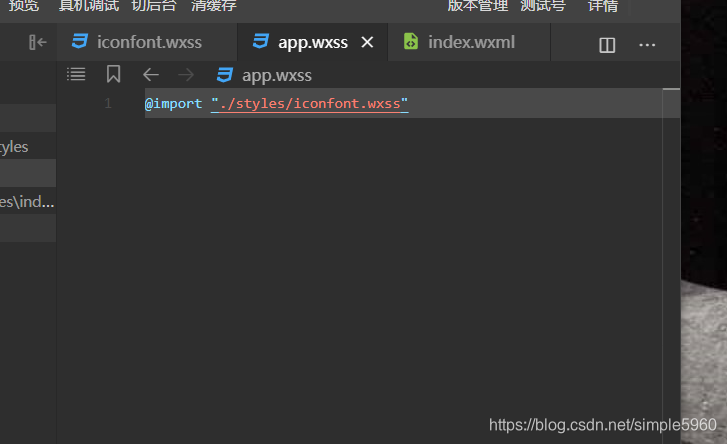Viewport: 727px width, 444px height.
Task: Click the 预览 toolbar button
Action: click(x=24, y=6)
